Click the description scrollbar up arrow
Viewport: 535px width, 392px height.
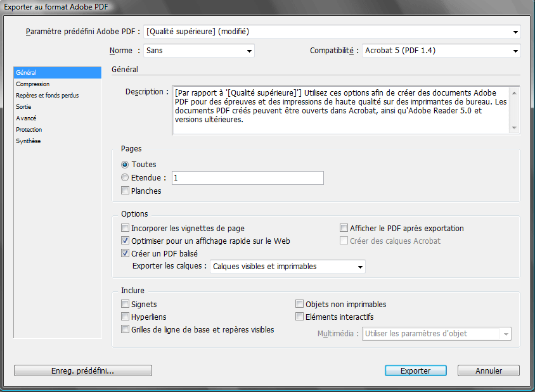coord(514,93)
